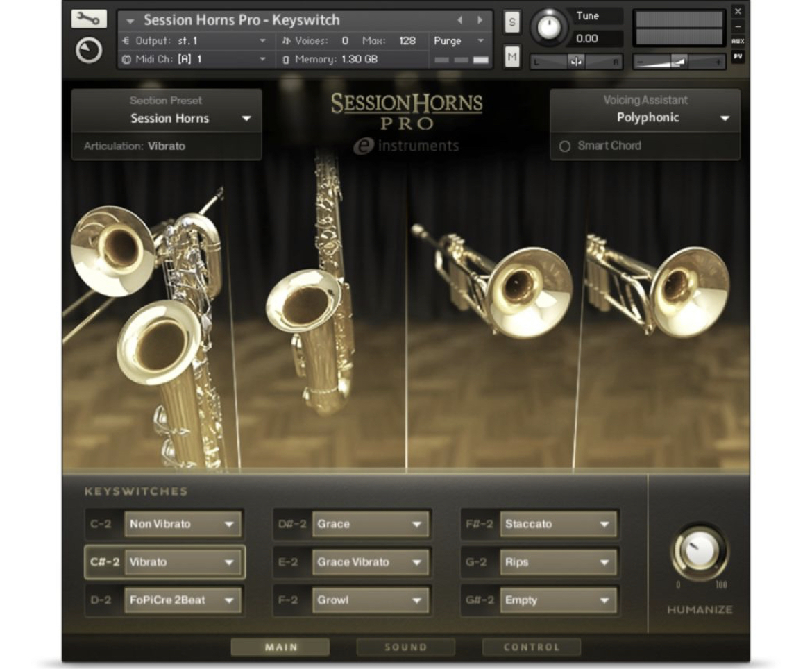The image size is (812, 669).
Task: Click the Articulation: Vibrato label
Action: click(x=135, y=146)
